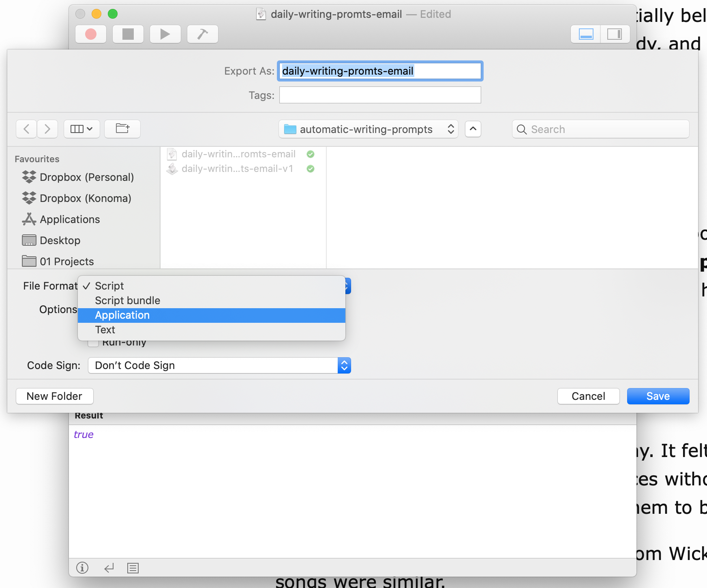Create a new folder with the folder icon
Screen dimensions: 707x588
click(122, 129)
